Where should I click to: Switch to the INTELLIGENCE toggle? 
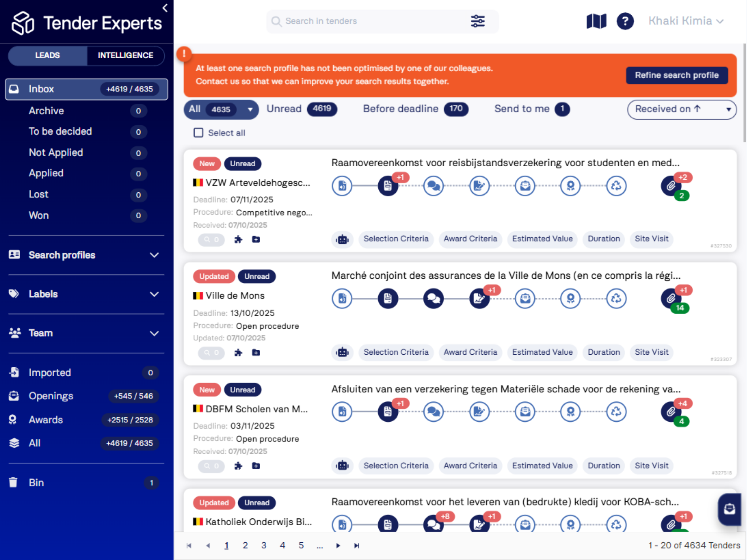point(125,55)
